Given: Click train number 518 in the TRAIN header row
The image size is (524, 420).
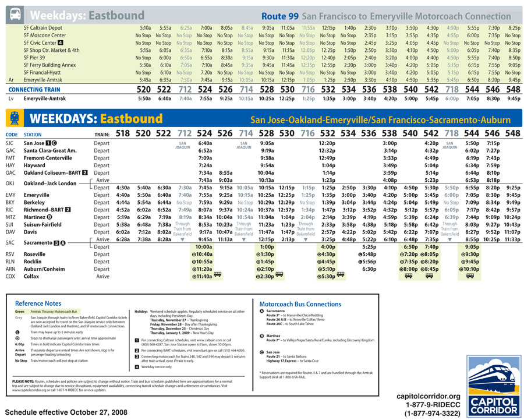Looking at the screenshot, I should point(123,133).
